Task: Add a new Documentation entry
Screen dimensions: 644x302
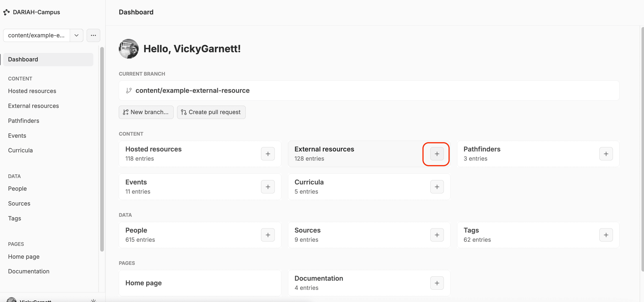Action: click(x=437, y=283)
